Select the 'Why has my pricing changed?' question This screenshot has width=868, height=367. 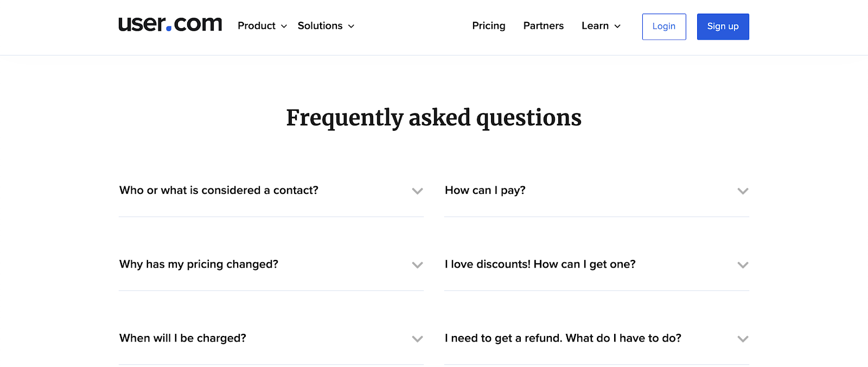[199, 264]
